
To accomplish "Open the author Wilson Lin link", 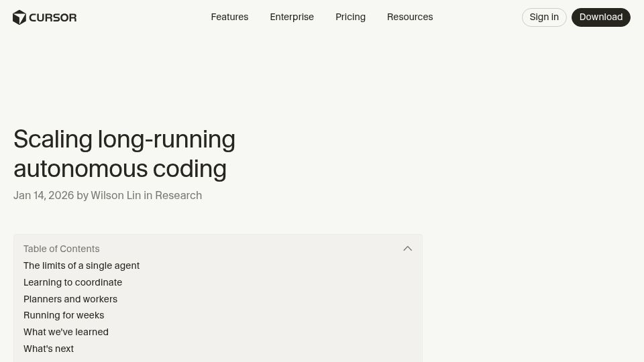I will 116,195.
